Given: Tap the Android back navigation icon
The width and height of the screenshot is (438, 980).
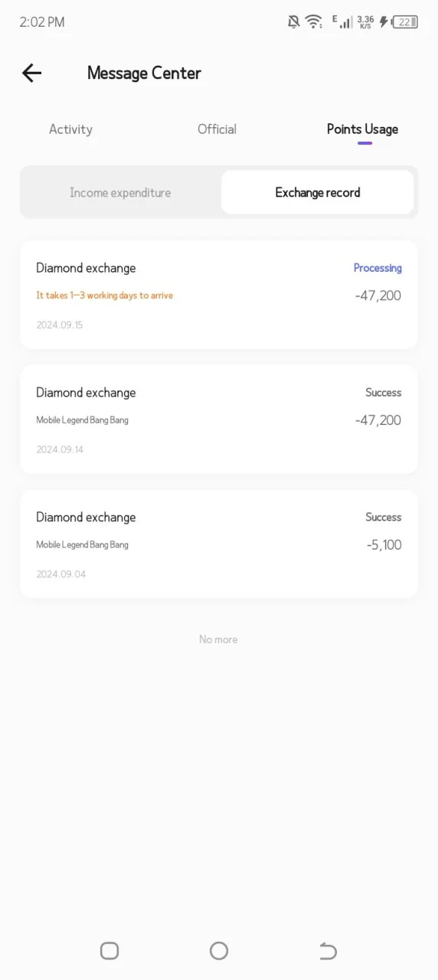Looking at the screenshot, I should 328,951.
